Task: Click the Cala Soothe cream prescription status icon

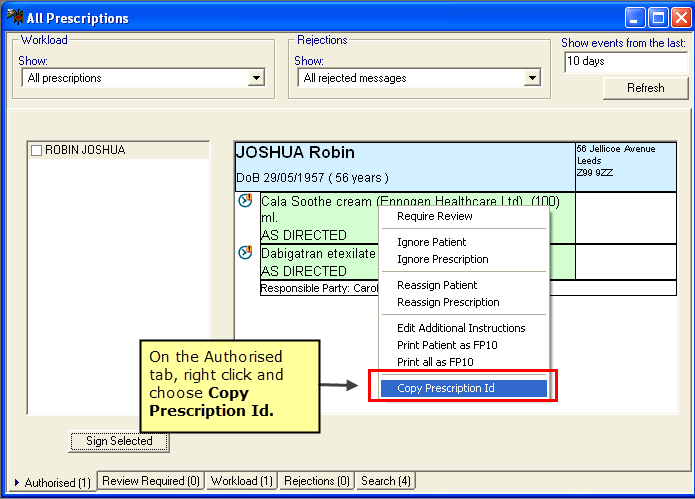Action: [x=245, y=201]
